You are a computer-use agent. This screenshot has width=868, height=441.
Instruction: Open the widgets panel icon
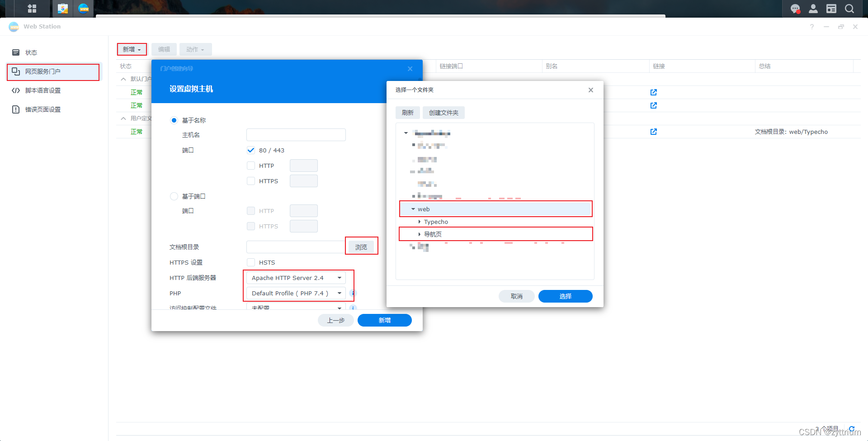(831, 9)
